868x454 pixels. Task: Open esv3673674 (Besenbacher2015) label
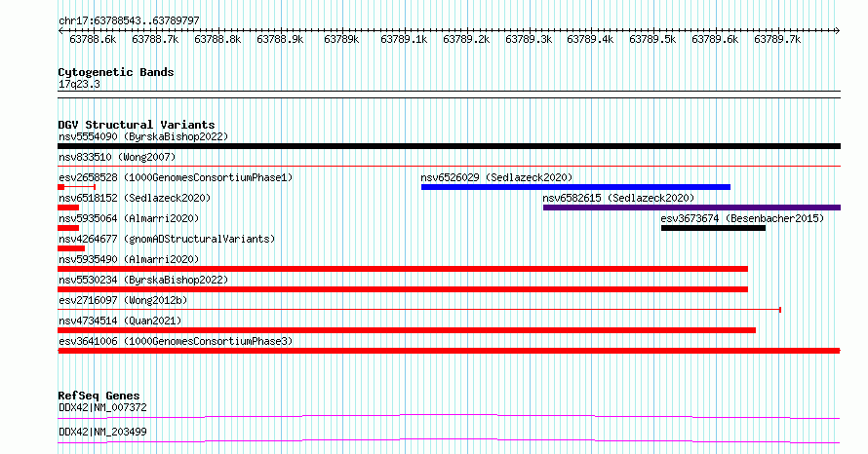(742, 218)
